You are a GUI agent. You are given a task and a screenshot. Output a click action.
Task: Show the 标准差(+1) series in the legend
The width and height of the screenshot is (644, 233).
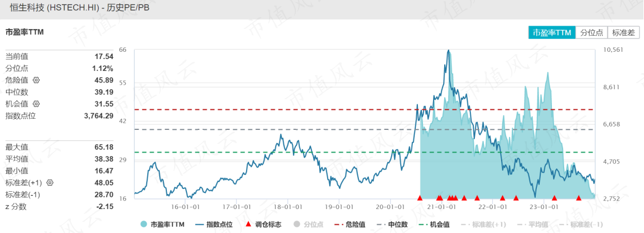pos(483,225)
